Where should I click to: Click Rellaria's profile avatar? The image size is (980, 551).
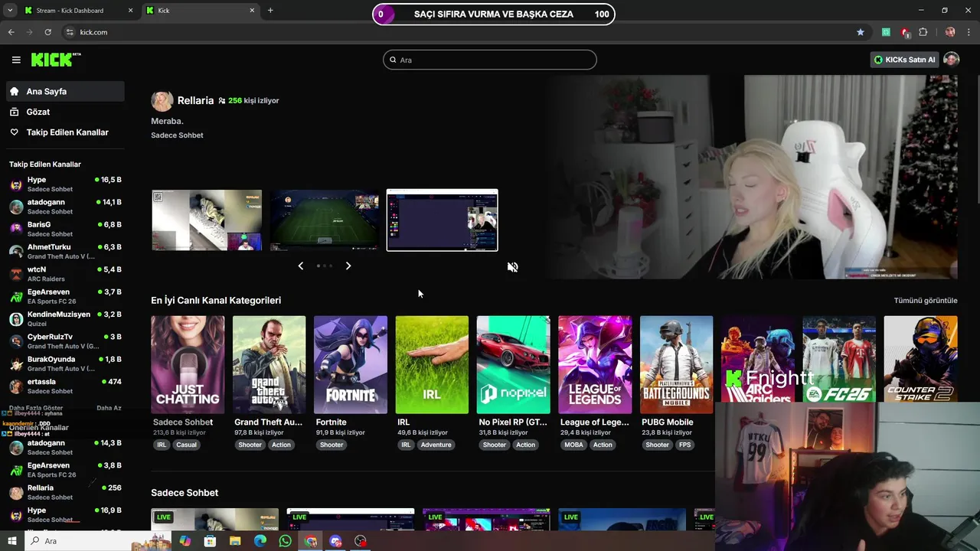click(162, 101)
